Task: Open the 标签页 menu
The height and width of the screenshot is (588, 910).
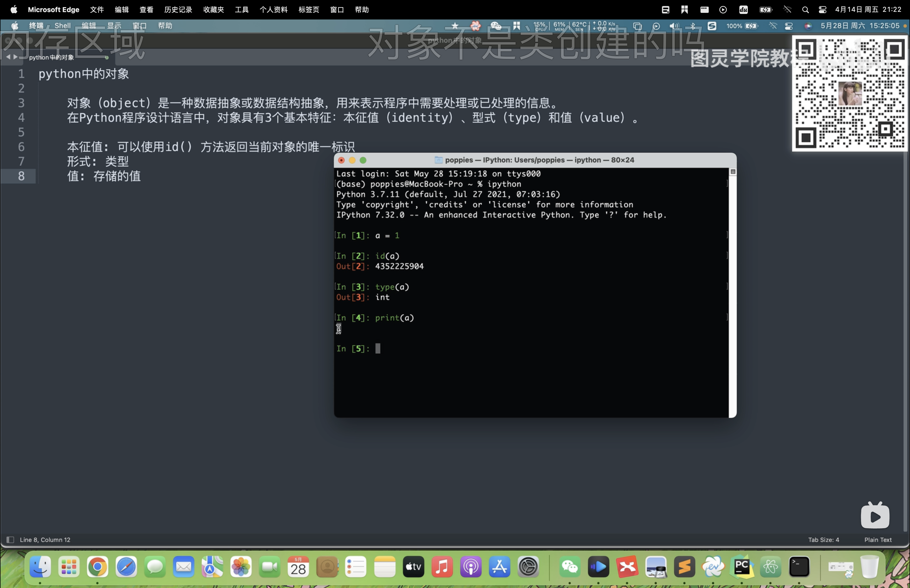Action: [309, 9]
